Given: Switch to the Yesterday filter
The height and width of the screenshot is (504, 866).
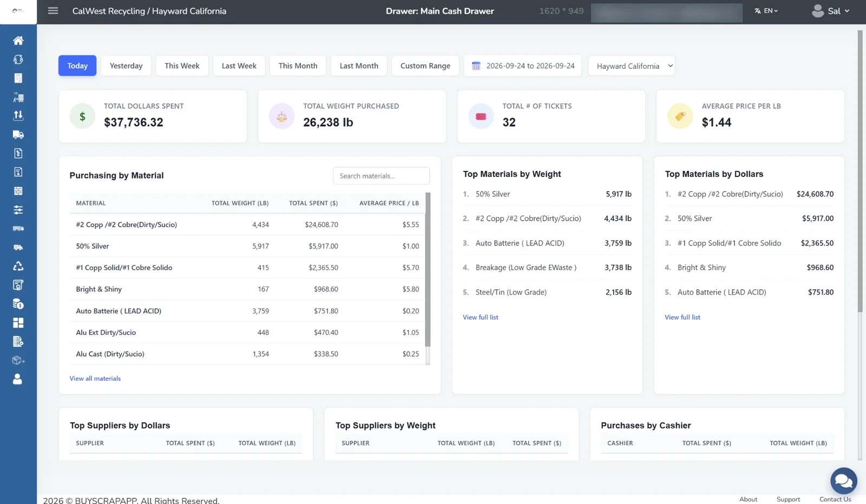Looking at the screenshot, I should tap(126, 66).
